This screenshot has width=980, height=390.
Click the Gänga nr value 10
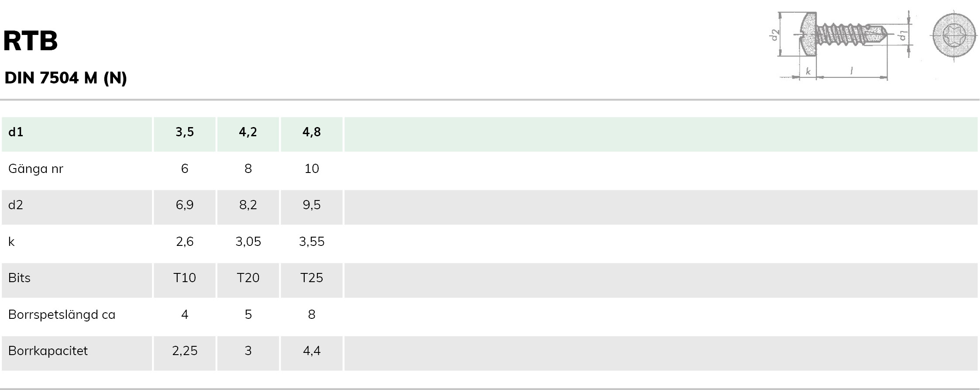tap(312, 169)
